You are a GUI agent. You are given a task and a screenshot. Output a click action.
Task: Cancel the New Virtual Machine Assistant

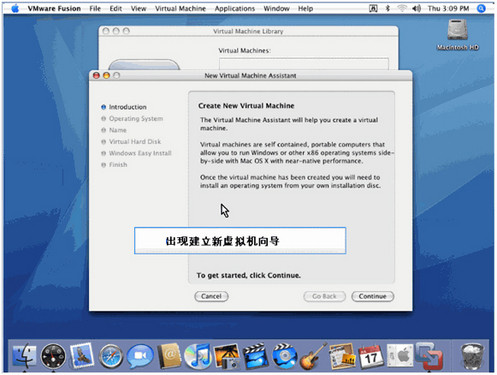(211, 296)
